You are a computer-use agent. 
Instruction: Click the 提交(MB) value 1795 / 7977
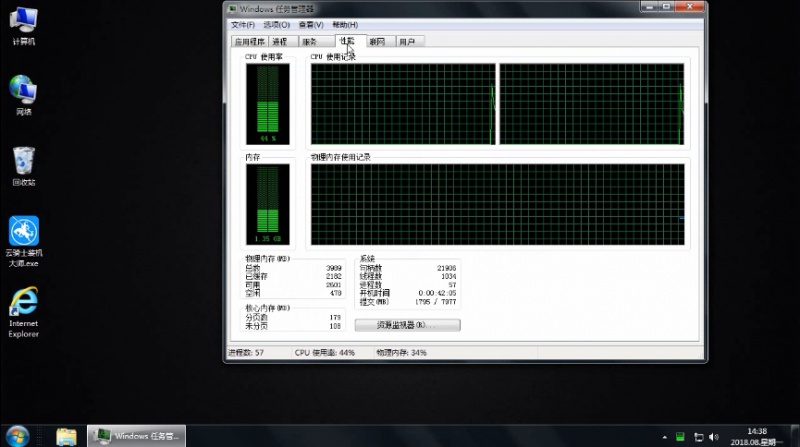[435, 302]
